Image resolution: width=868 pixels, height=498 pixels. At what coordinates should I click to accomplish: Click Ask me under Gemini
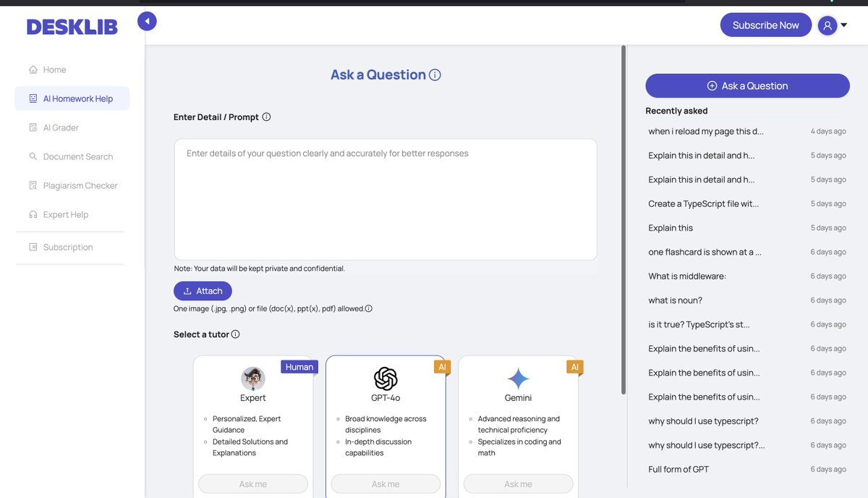point(518,484)
